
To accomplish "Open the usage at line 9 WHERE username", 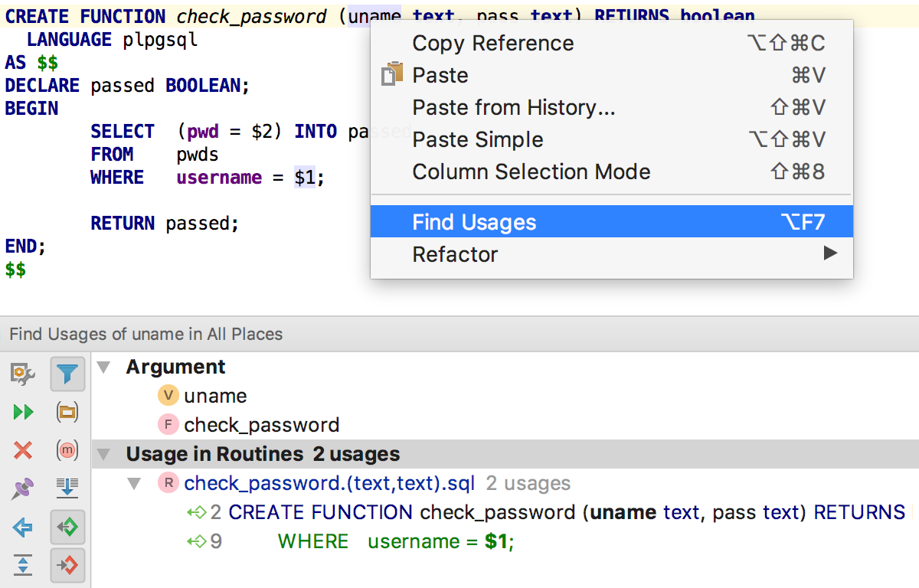I will click(394, 541).
